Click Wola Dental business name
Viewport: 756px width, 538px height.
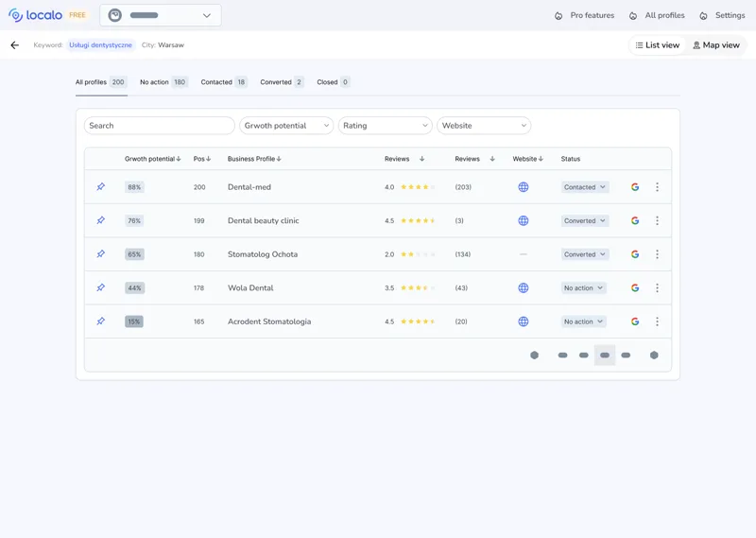tap(250, 287)
